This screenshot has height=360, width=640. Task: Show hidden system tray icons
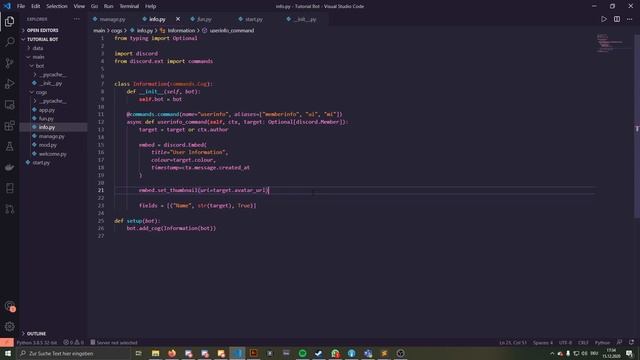(552, 353)
